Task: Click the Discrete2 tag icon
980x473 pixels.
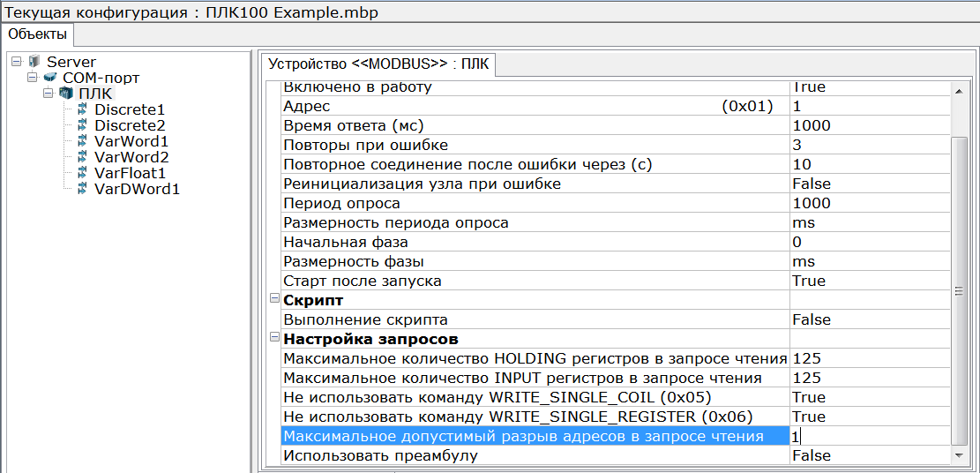Action: coord(82,125)
